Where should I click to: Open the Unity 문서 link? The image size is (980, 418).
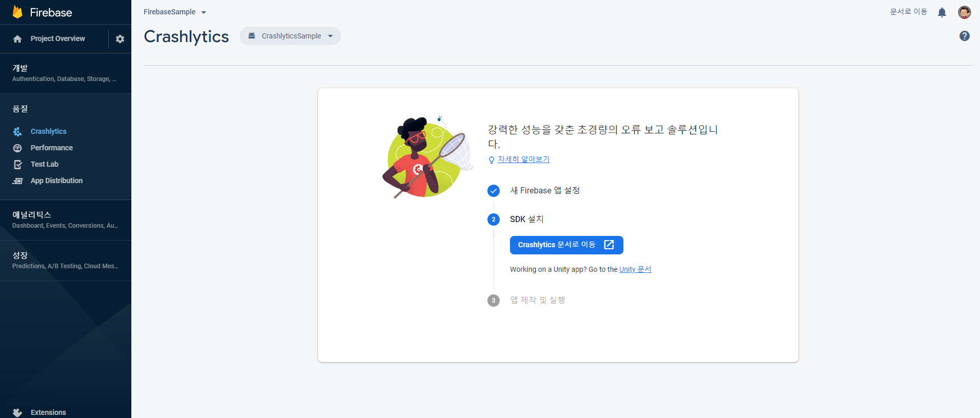pyautogui.click(x=635, y=269)
